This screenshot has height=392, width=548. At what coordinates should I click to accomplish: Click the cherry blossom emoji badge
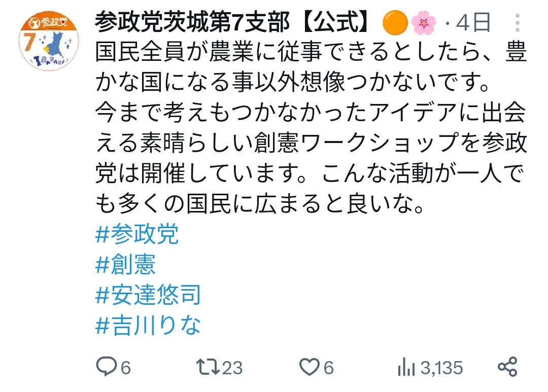[x=424, y=23]
